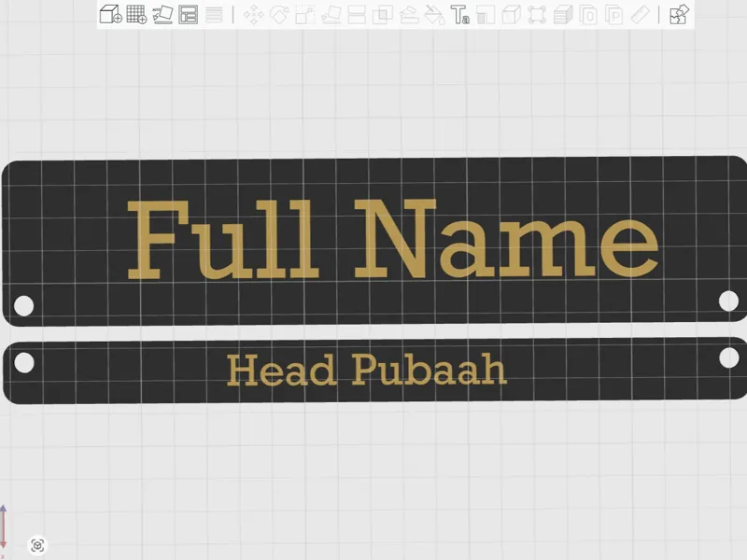Viewport: 747px width, 560px height.
Task: Select the color painting bucket tool
Action: 434,14
